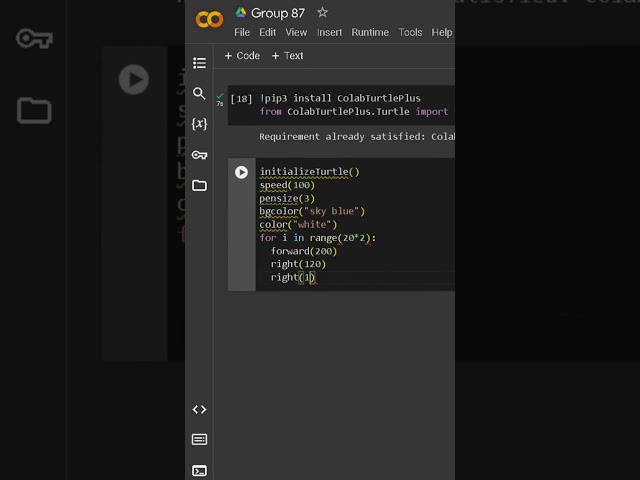Click the [18] execution count of the first cell

(x=241, y=99)
